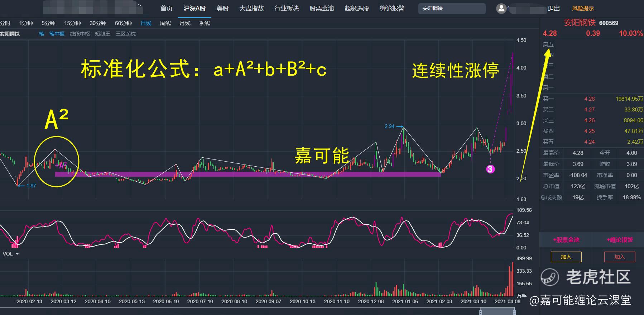Click the 2021-01-06 date axis label
Image resolution: width=644 pixels, height=315 pixels.
coord(405,301)
